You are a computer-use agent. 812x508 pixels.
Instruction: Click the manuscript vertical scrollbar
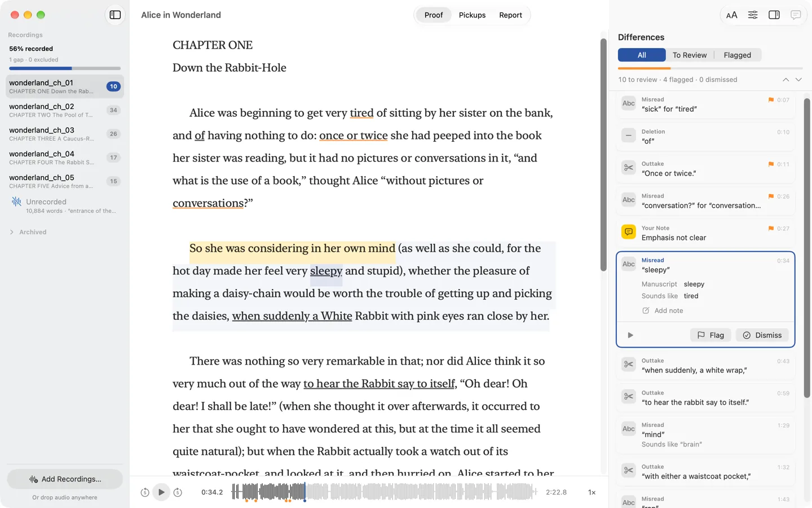point(603,155)
